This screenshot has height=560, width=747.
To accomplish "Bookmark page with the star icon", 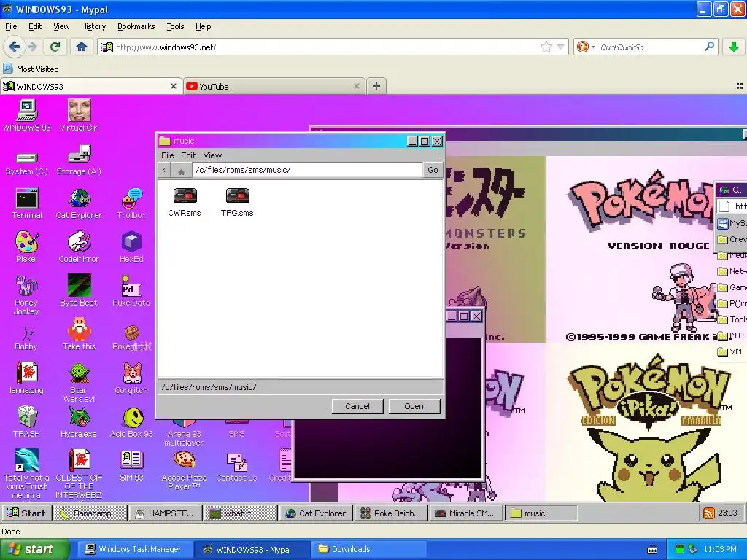I will coord(546,47).
